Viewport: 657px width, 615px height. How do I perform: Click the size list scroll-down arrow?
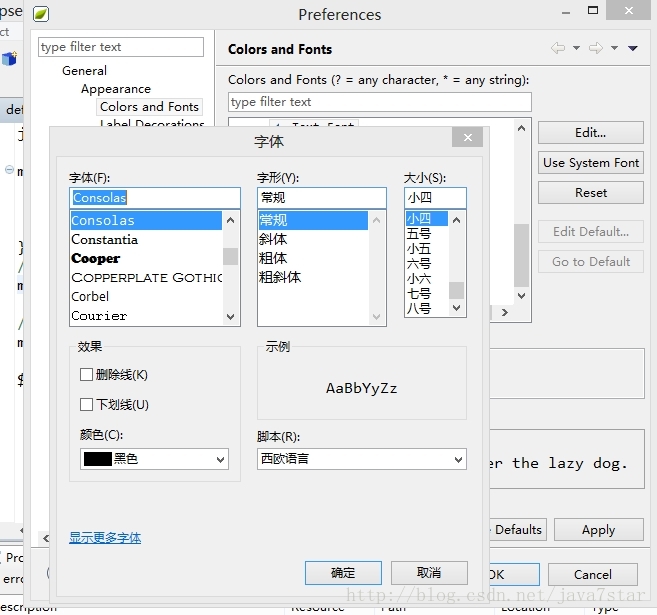(x=457, y=308)
